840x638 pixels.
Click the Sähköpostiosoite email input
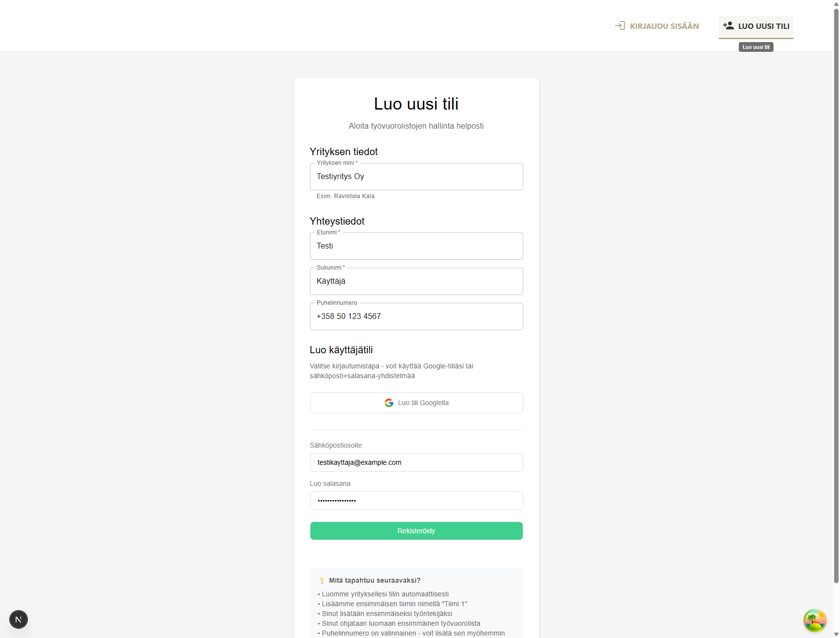coord(416,462)
